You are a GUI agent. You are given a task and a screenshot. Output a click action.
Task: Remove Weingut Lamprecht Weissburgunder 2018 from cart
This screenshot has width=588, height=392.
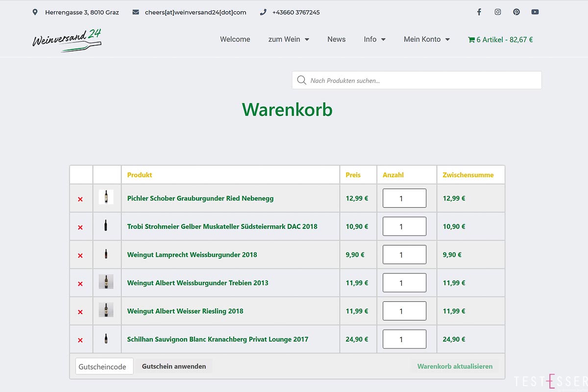click(80, 255)
